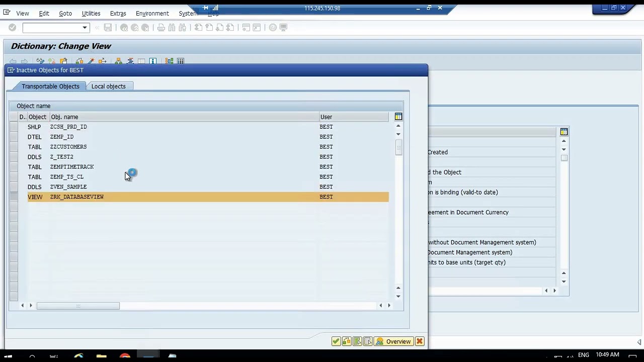
Task: Click the Previous Page toolbar icon
Action: [209, 28]
